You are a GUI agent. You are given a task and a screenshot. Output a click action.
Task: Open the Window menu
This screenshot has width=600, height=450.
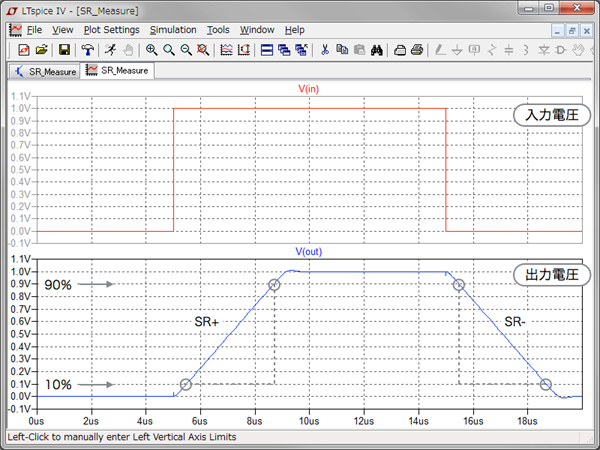pyautogui.click(x=257, y=30)
